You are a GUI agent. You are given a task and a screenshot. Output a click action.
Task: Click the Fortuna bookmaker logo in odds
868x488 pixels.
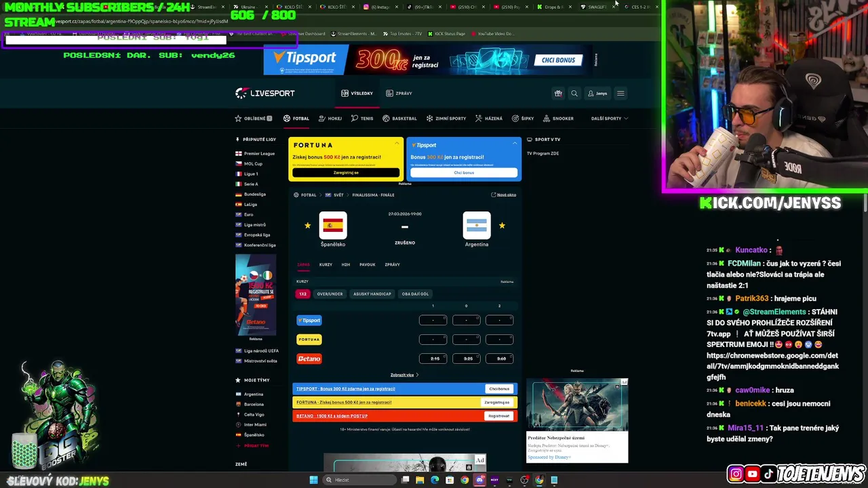(309, 340)
